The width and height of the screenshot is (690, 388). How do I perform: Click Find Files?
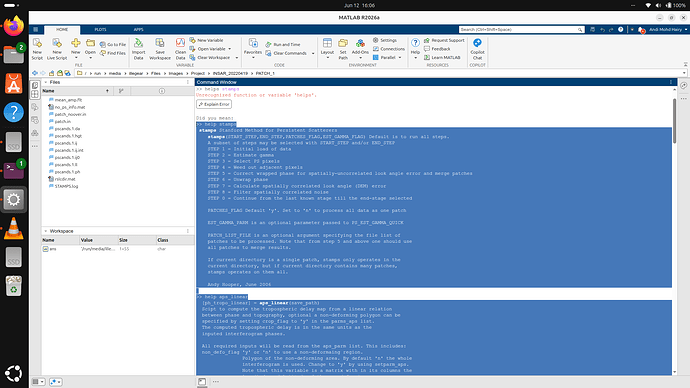click(113, 53)
